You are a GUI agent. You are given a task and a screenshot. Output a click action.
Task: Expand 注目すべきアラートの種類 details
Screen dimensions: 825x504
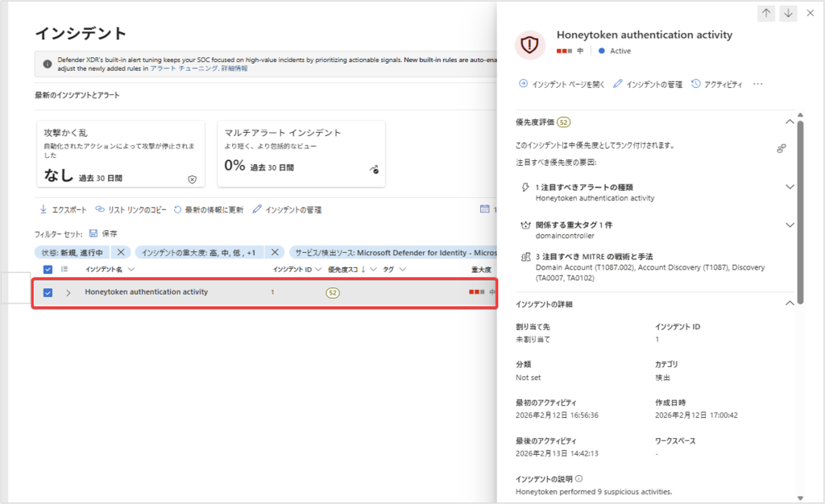(790, 187)
